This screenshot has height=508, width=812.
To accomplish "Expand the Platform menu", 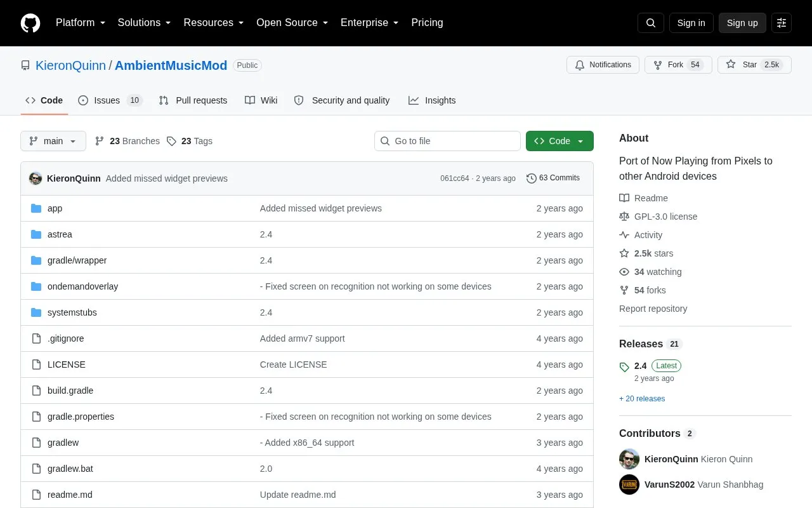I will pos(80,23).
